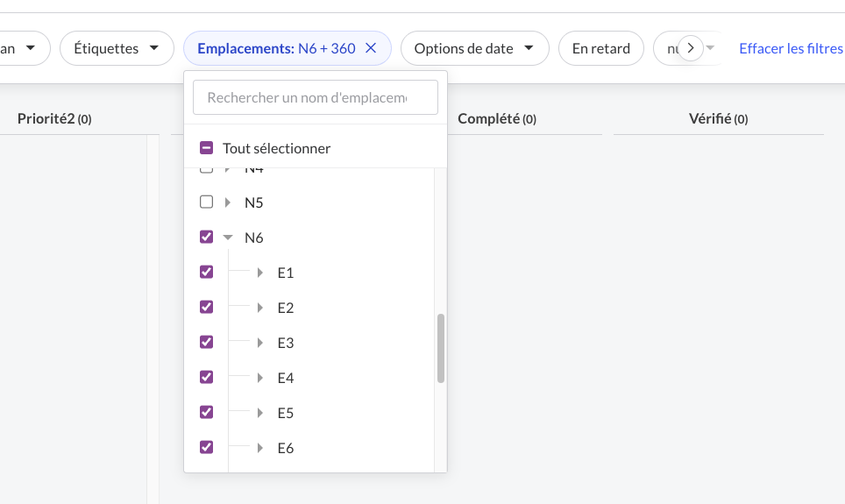Uncheck the E3 checkbox
The width and height of the screenshot is (845, 504).
point(206,343)
